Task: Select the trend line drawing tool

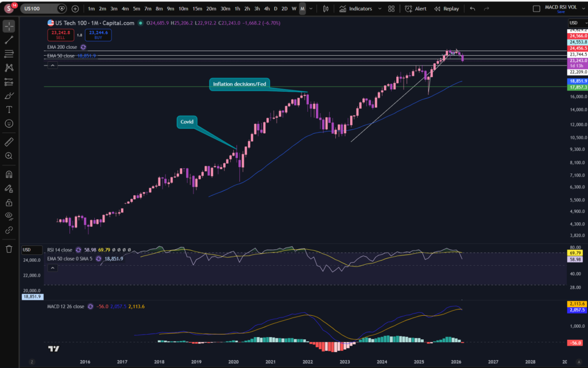Action: click(x=9, y=40)
